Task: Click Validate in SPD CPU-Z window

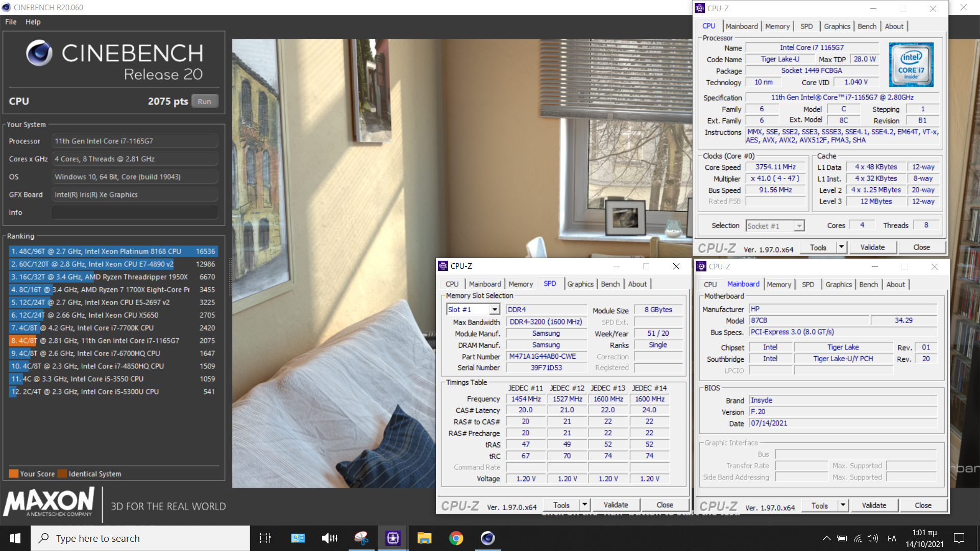Action: [x=616, y=505]
